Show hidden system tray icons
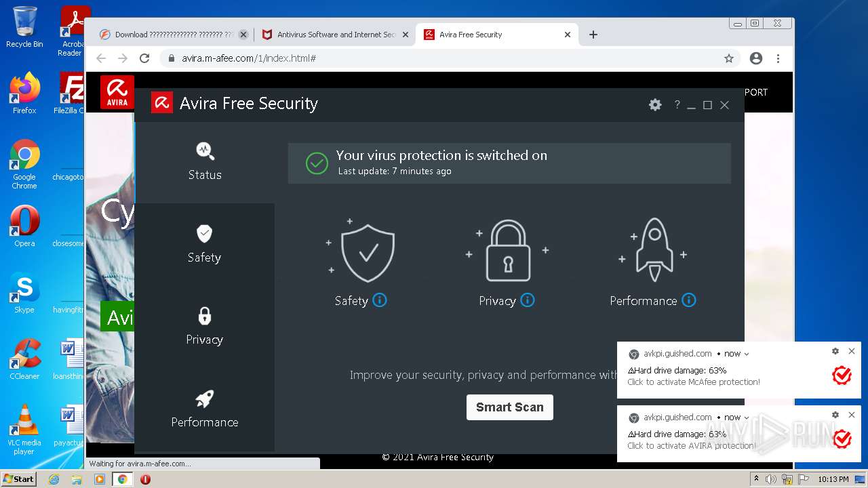Viewport: 868px width, 488px height. click(x=756, y=479)
